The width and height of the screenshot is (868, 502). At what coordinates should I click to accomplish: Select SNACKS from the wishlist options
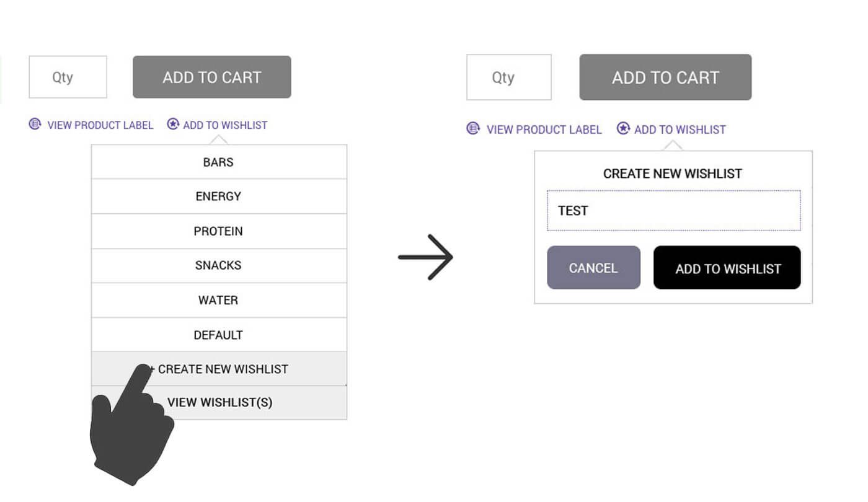tap(218, 265)
